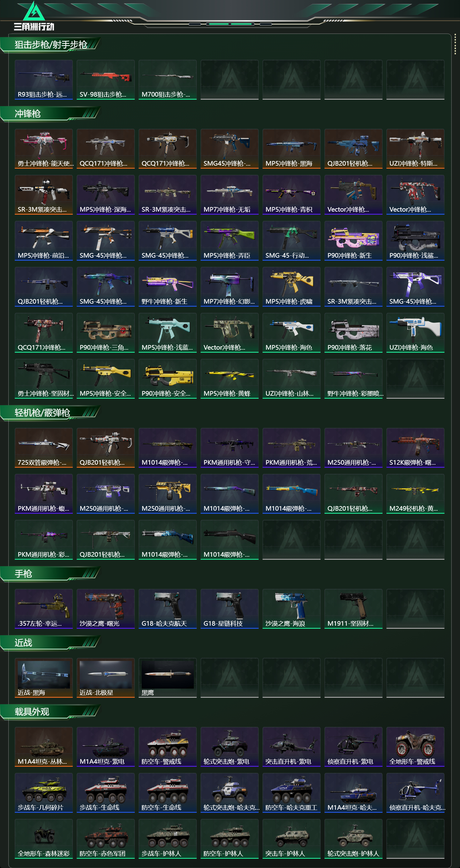Click the 载具外观 section header
This screenshot has width=460, height=868.
point(32,712)
